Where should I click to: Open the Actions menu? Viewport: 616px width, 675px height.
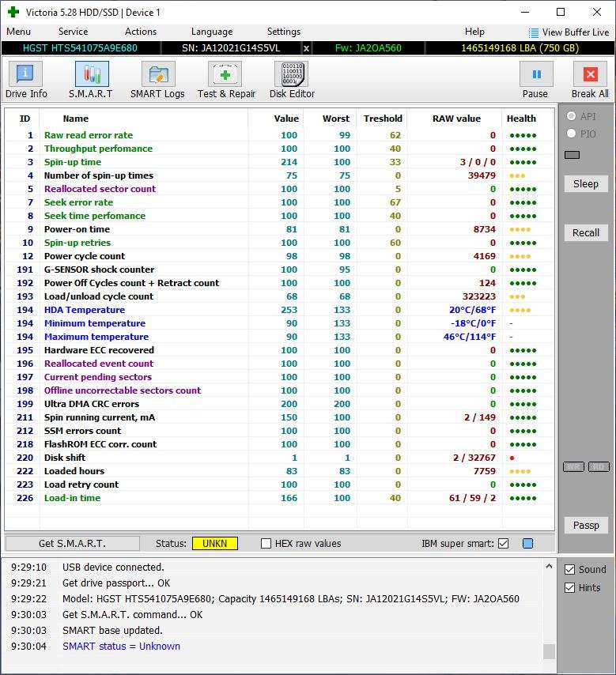tap(141, 32)
